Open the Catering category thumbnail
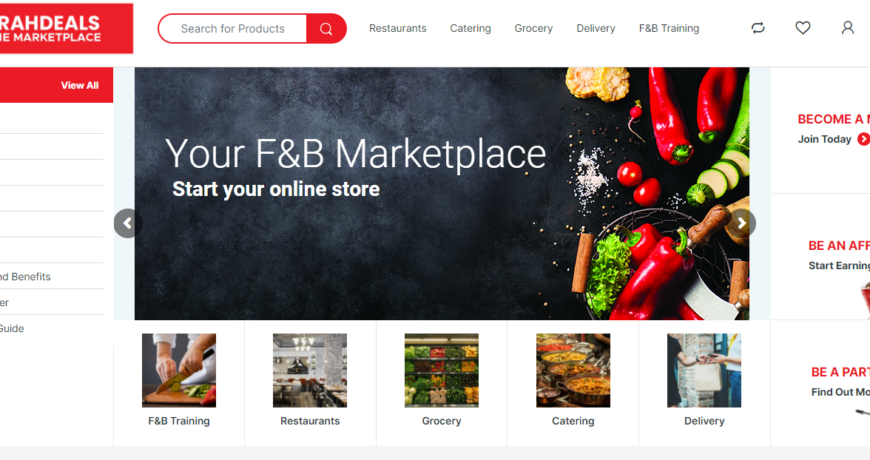The height and width of the screenshot is (460, 870). click(x=573, y=370)
